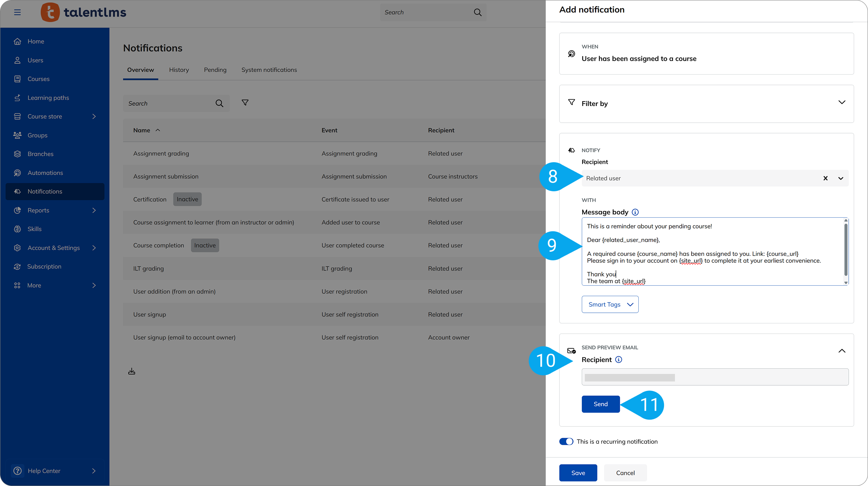This screenshot has height=486, width=868.
Task: Expand the Filter by section
Action: [x=842, y=103]
